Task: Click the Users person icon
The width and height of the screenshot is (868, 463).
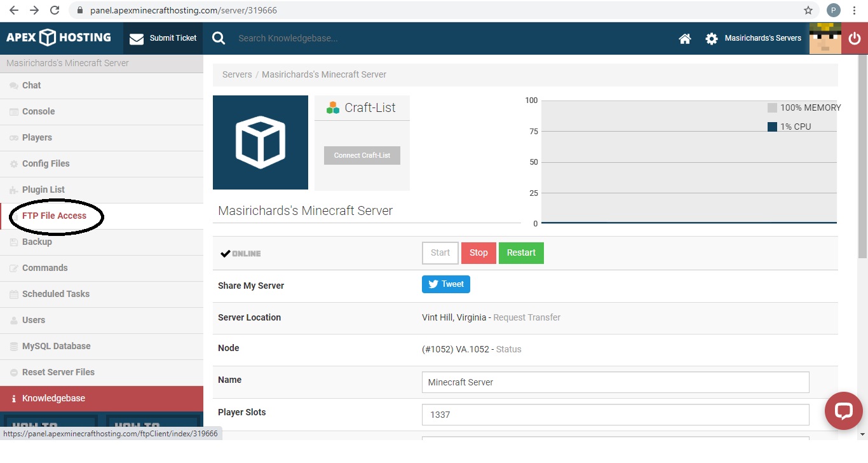Action: click(x=14, y=321)
